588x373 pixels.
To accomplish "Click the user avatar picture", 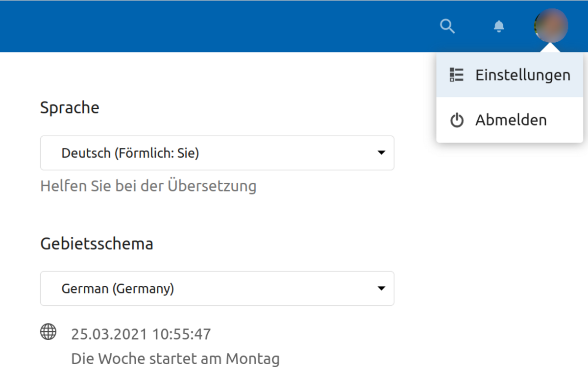I will (x=551, y=25).
